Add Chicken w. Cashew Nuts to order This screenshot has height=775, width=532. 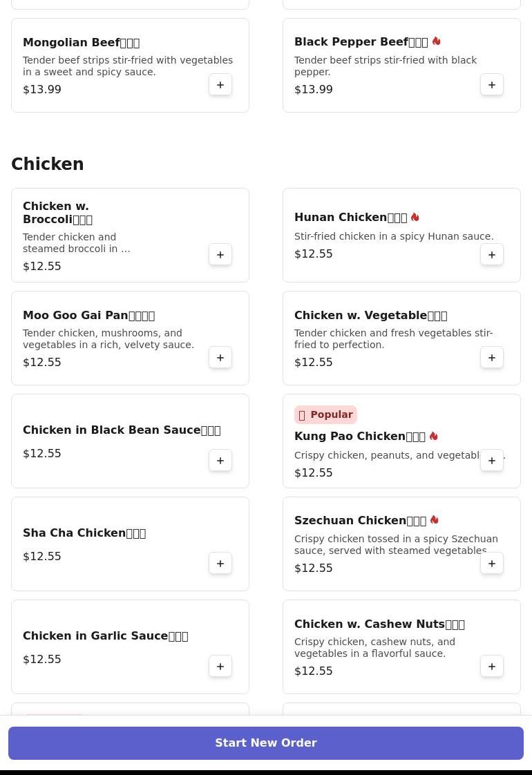coord(492,667)
